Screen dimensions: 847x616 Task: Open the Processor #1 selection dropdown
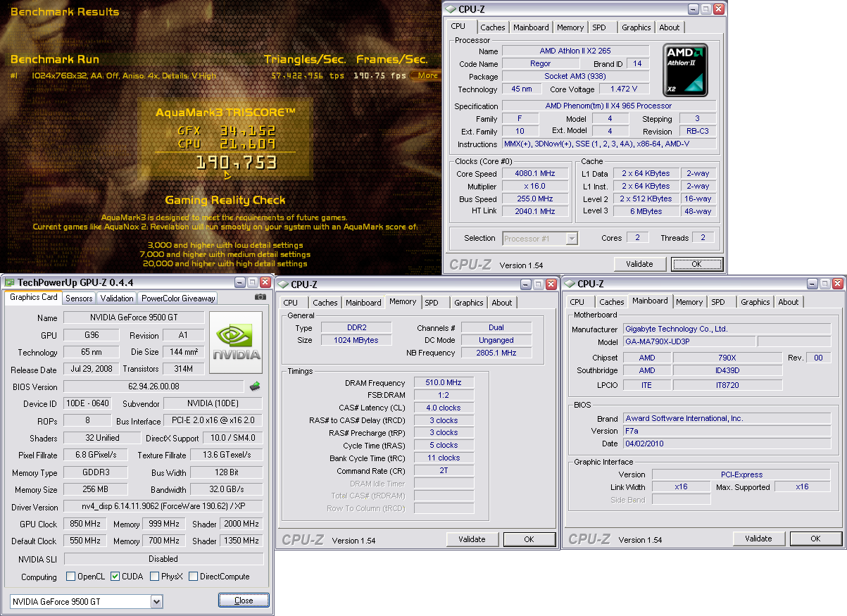(572, 239)
